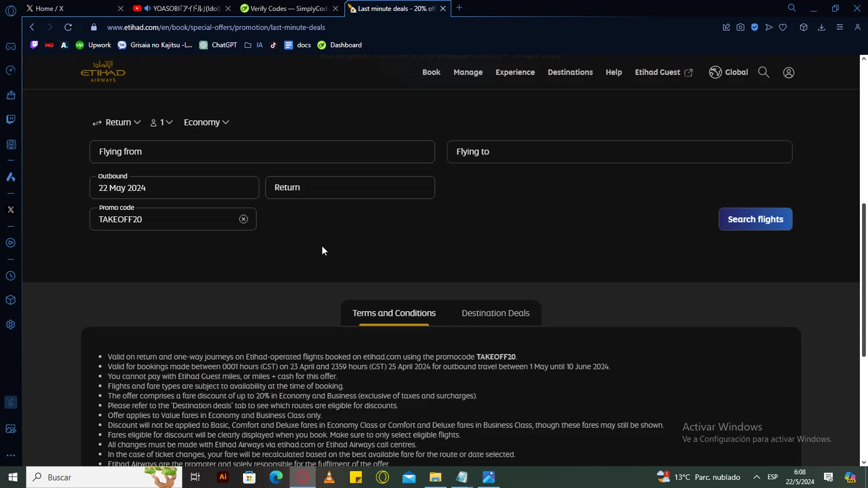868x488 pixels.
Task: Open X (Twitter) panel in Opera sidebar
Action: coord(10,210)
